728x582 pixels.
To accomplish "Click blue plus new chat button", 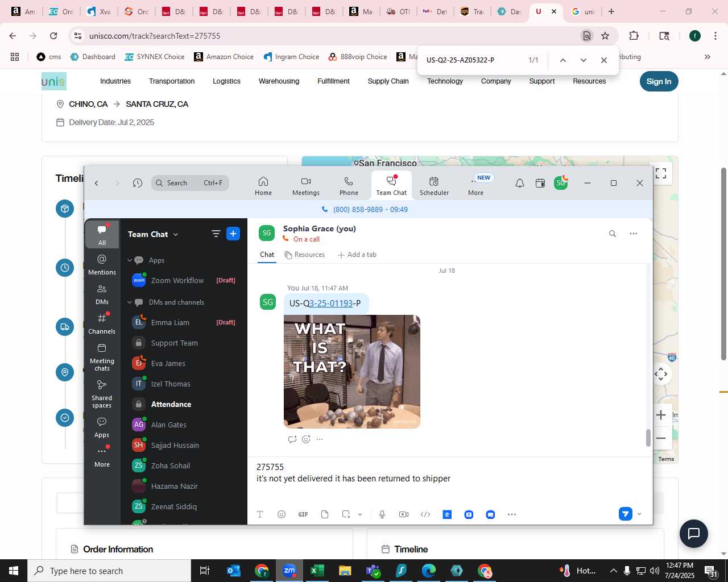I will (233, 234).
